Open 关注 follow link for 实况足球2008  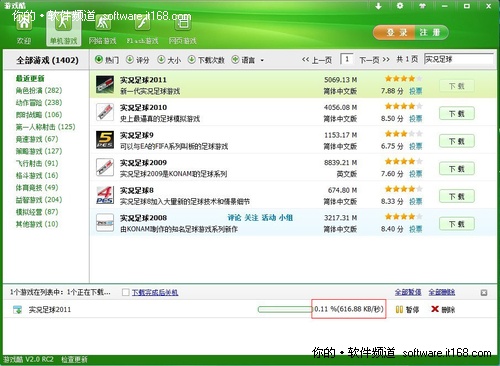click(251, 218)
